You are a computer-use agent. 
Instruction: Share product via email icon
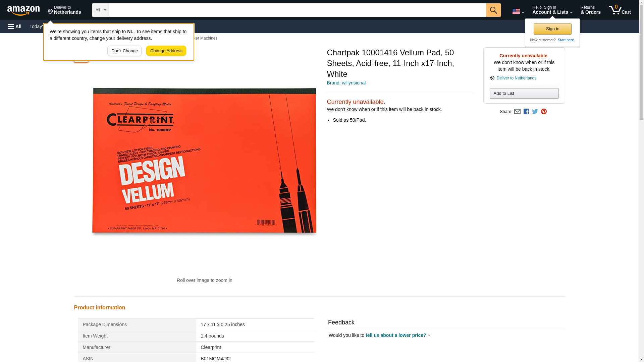pos(517,112)
